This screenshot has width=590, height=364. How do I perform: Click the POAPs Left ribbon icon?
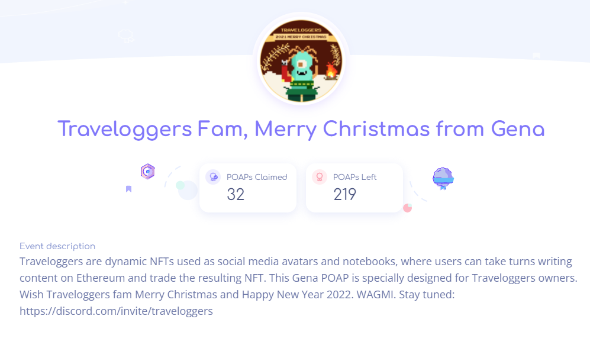(x=320, y=177)
